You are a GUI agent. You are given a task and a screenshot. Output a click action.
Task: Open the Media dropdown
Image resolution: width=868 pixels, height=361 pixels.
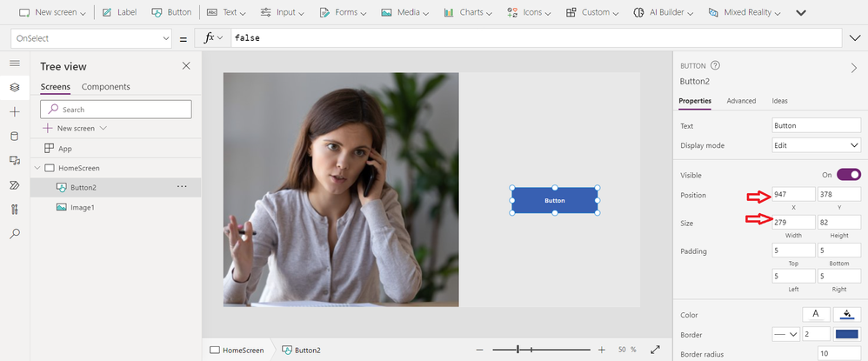point(405,12)
